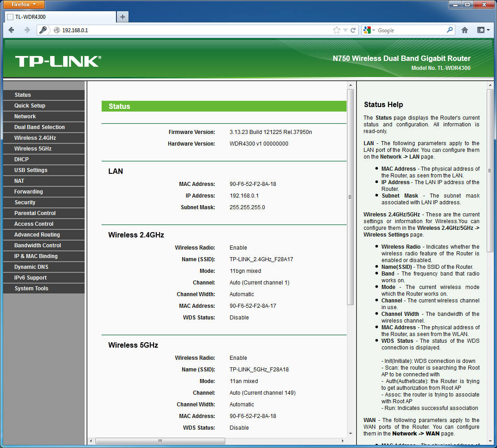The image size is (497, 448).
Task: Click the LAN subnet mask 255.255.255.0
Action: pos(247,207)
